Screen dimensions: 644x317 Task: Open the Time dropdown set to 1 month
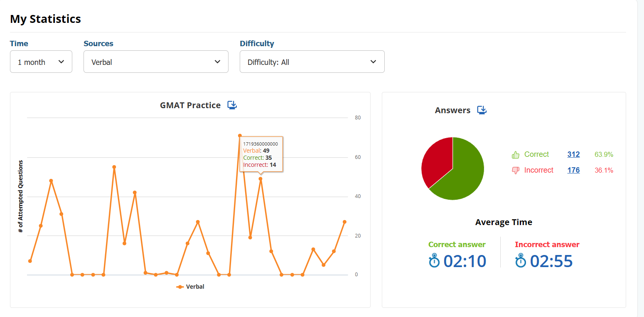(41, 62)
